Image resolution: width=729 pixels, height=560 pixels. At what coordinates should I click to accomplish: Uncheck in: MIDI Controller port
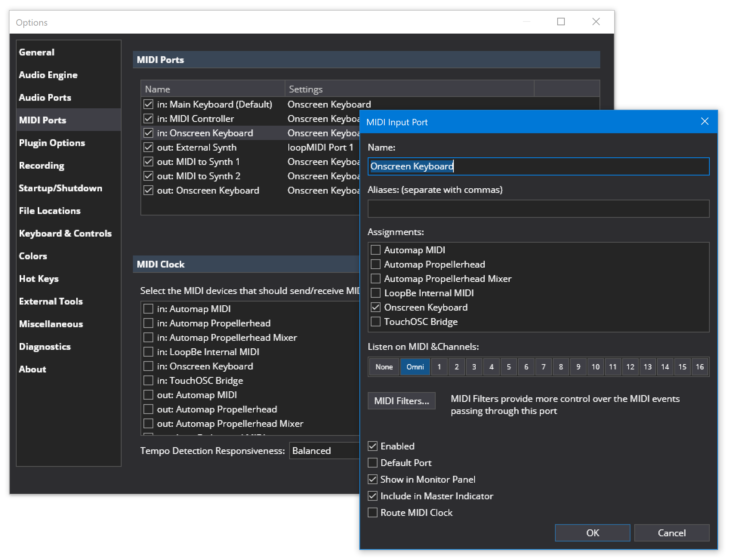[x=148, y=118]
